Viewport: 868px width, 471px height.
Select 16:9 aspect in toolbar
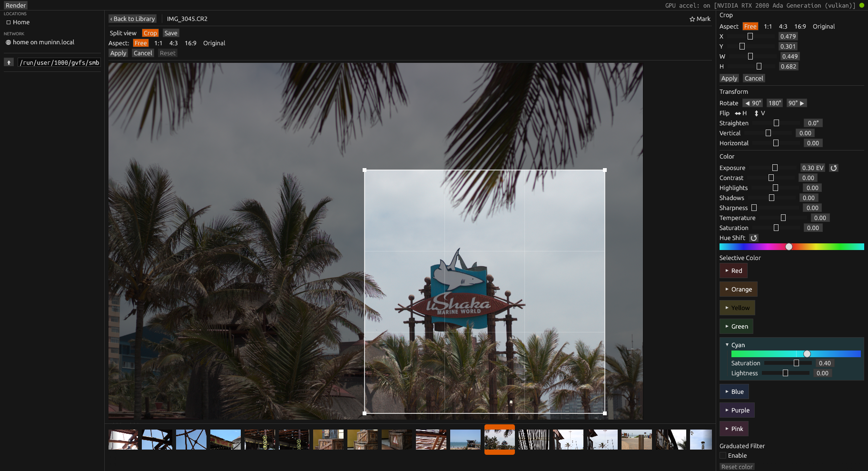coord(190,43)
